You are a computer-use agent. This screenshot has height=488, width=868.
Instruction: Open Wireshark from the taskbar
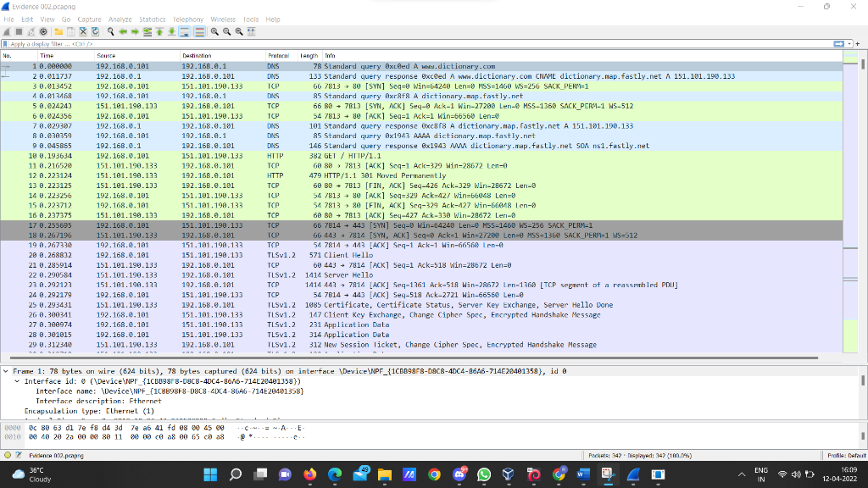tap(632, 475)
